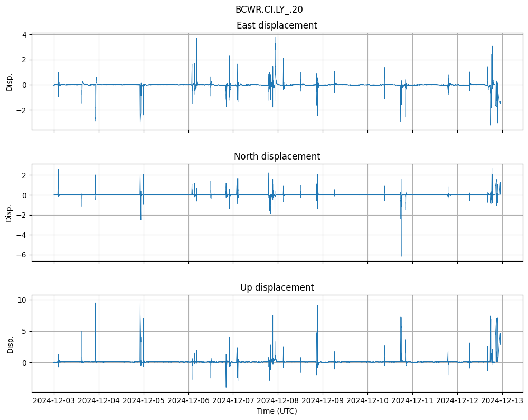The image size is (528, 420).
Task: Select the 2024-12-05 date tick label
Action: coord(144,401)
